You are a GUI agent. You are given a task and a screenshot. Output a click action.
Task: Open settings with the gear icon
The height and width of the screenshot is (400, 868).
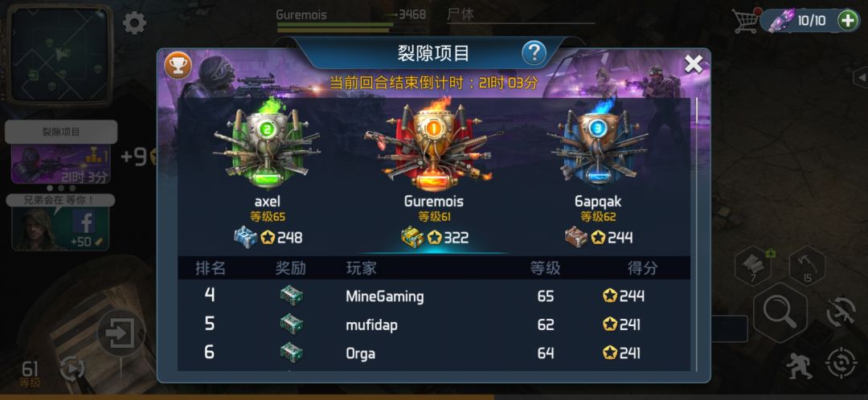134,23
